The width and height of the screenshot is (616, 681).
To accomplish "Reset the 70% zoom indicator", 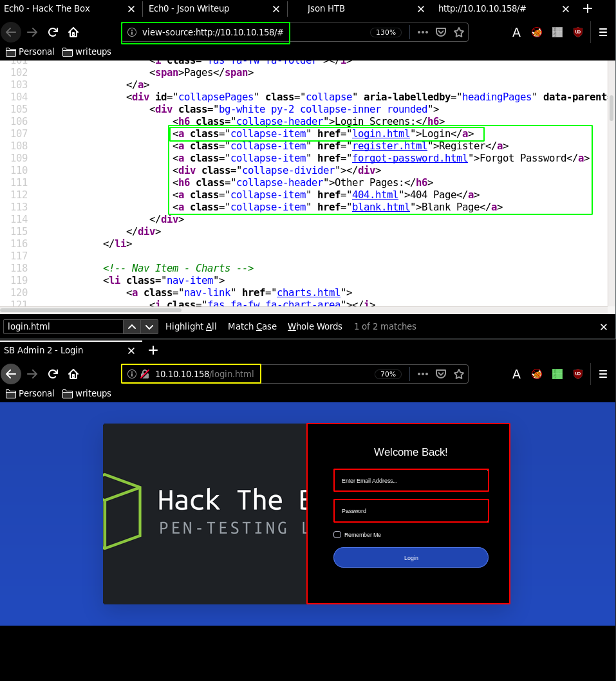I will tap(388, 374).
